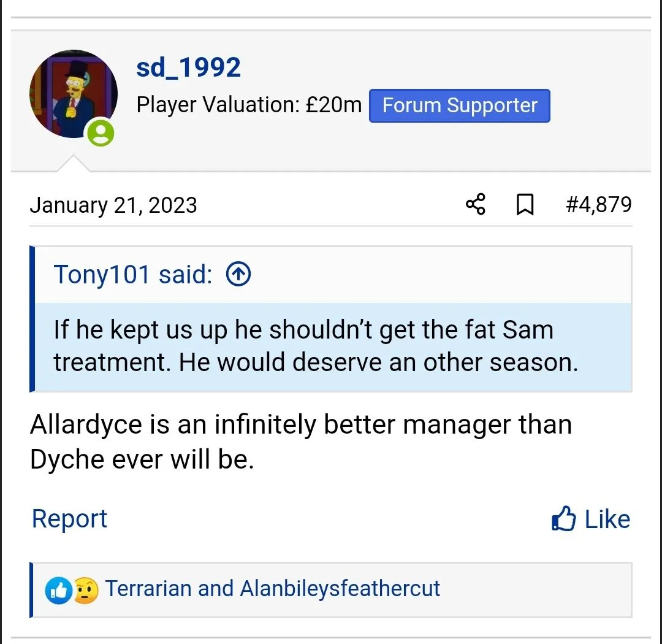Click the quoted text about fat Sam treatment
This screenshot has height=644, width=662.
tap(315, 346)
